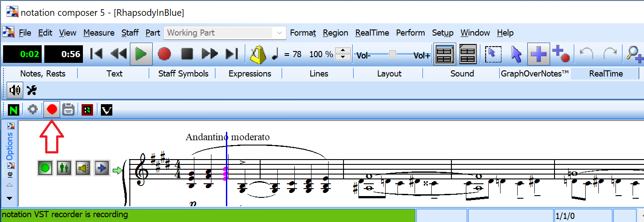The image size is (644, 222).
Task: Click the black V icon in toolbar
Action: click(107, 109)
